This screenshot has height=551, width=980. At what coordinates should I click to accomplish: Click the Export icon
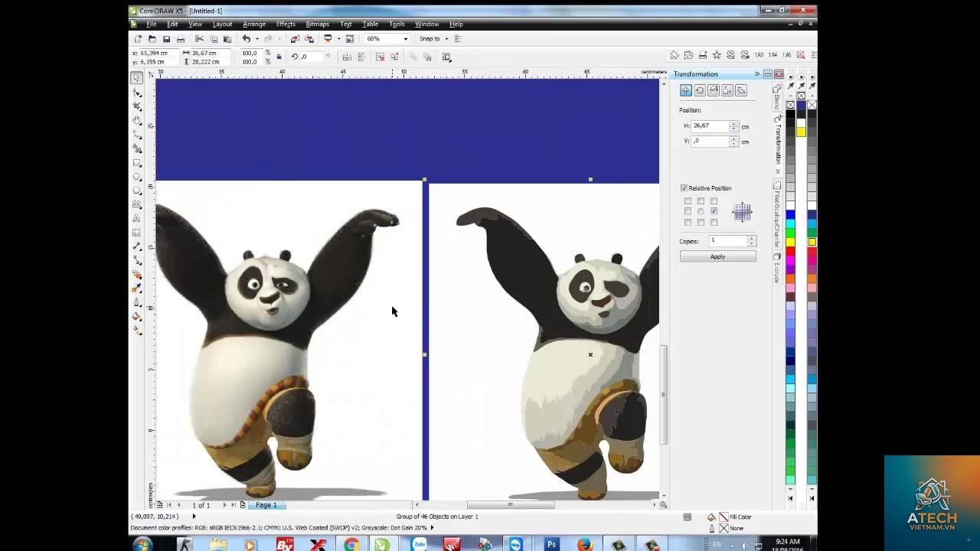[x=309, y=38]
